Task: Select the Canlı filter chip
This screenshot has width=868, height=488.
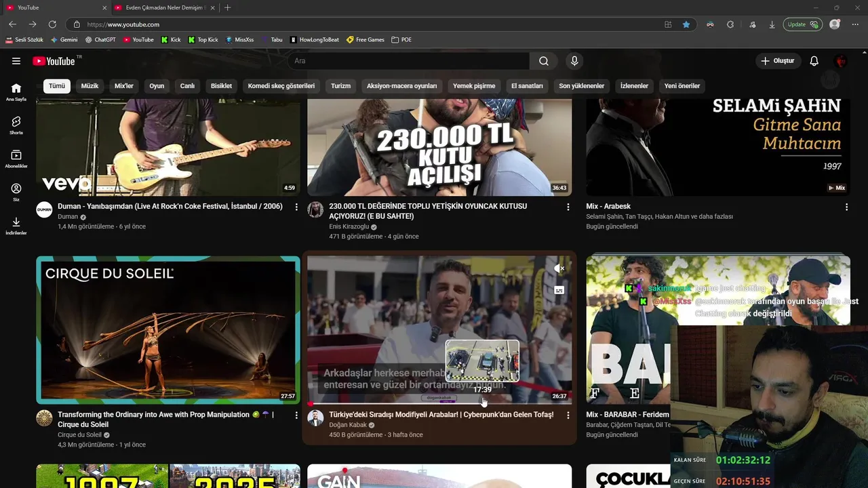Action: click(x=187, y=86)
